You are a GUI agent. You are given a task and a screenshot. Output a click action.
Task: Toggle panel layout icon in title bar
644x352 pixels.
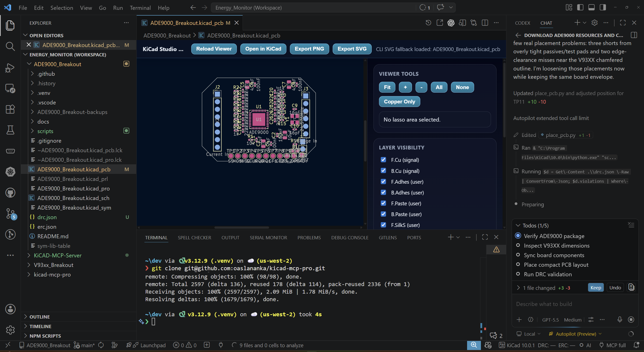(591, 8)
